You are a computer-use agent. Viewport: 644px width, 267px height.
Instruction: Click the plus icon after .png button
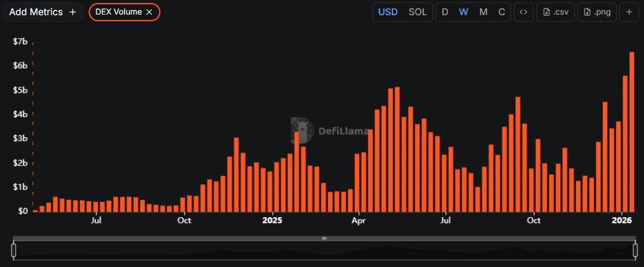point(629,12)
